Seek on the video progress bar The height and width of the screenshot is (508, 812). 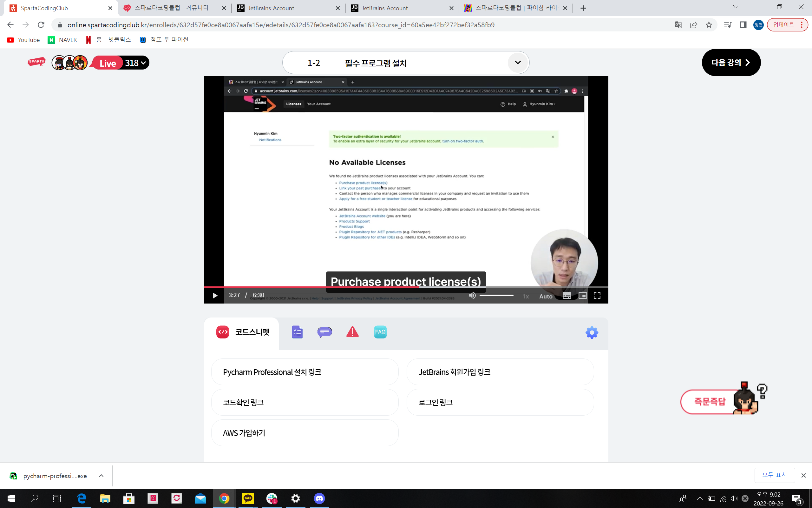click(406, 287)
